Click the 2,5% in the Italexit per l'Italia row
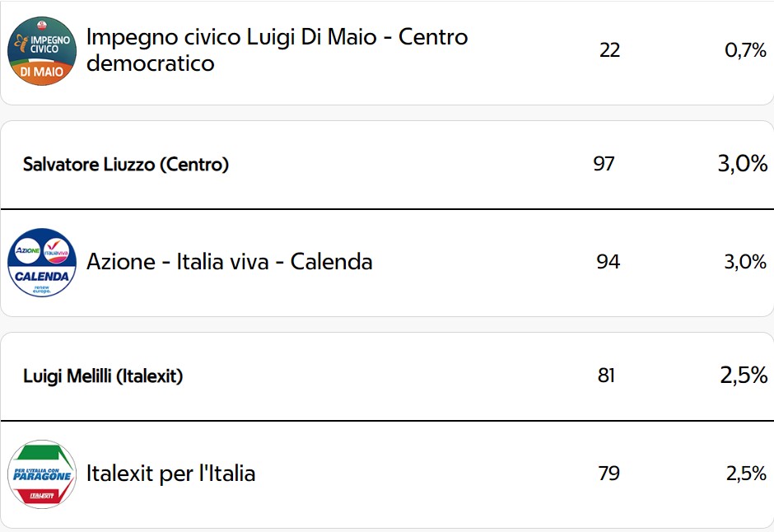 click(x=746, y=474)
